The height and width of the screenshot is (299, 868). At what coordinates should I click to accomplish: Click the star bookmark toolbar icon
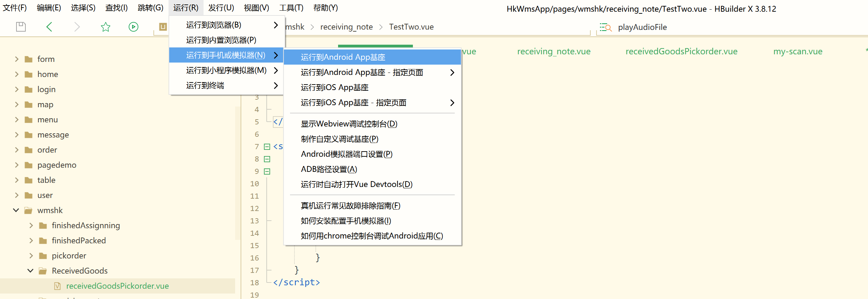pyautogui.click(x=106, y=27)
